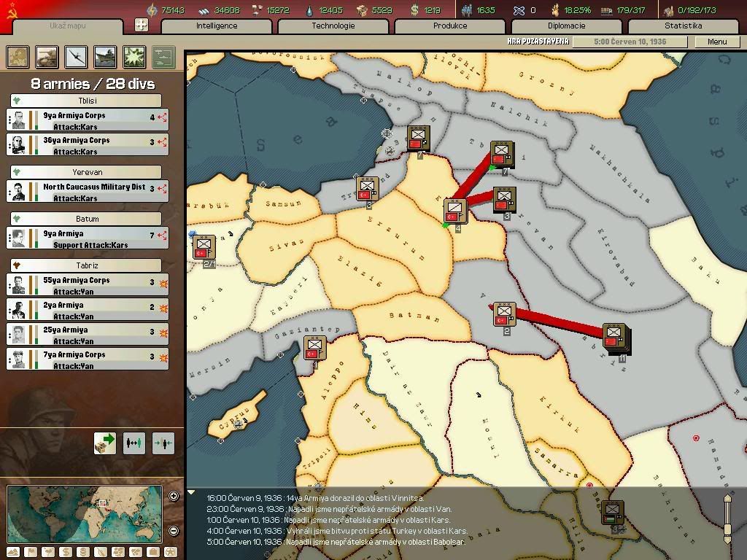This screenshot has width=747, height=560.
Task: Select the 36ya Armiya Corps unit row
Action: pyautogui.click(x=88, y=145)
